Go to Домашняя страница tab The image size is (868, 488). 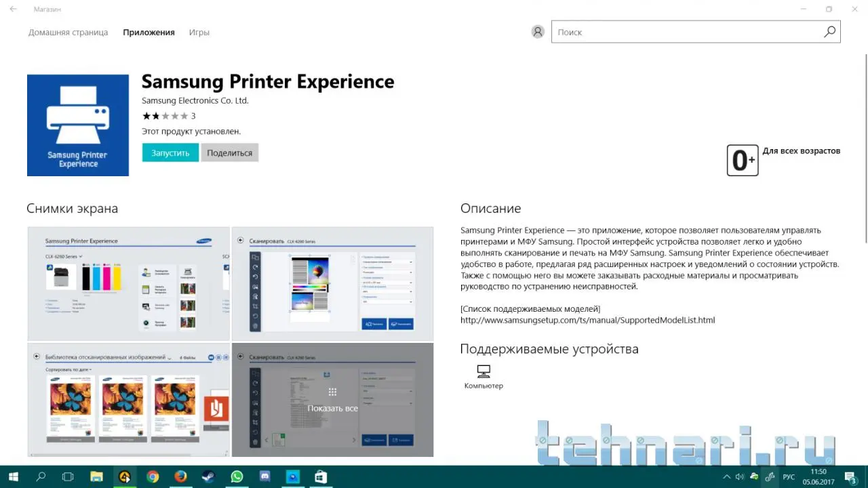click(68, 33)
